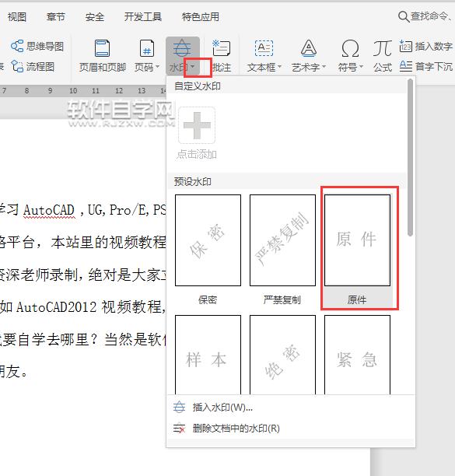Click the 思维导图 mind map icon

[17, 46]
